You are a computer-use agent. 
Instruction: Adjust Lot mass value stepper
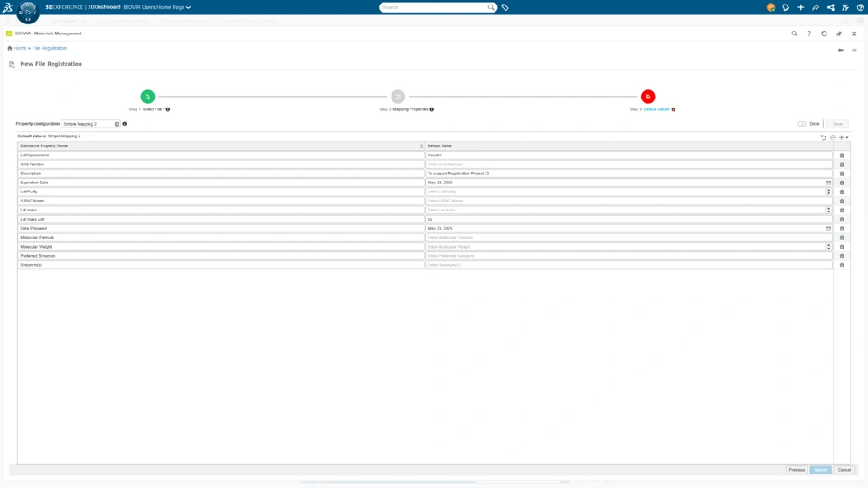tap(829, 211)
